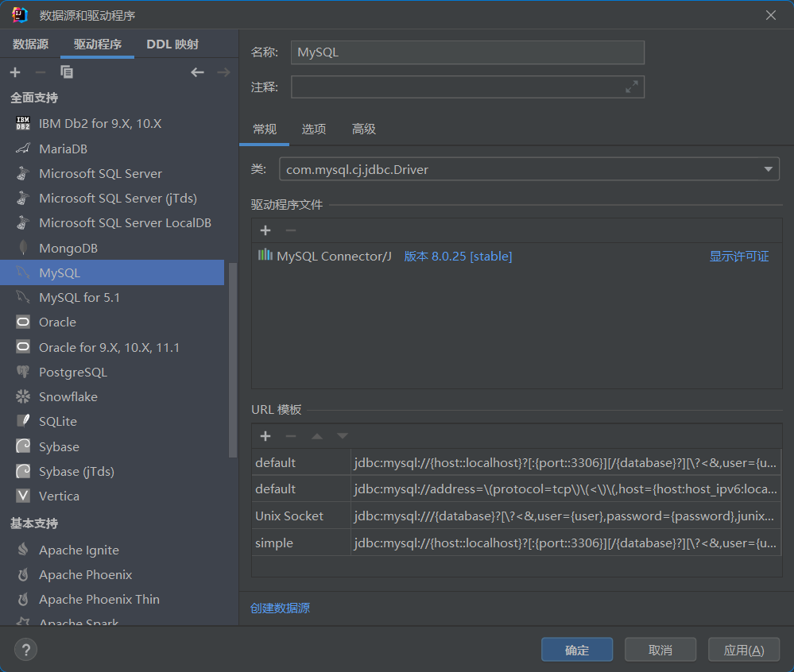Expand the comment field editor
The height and width of the screenshot is (672, 794).
click(631, 87)
